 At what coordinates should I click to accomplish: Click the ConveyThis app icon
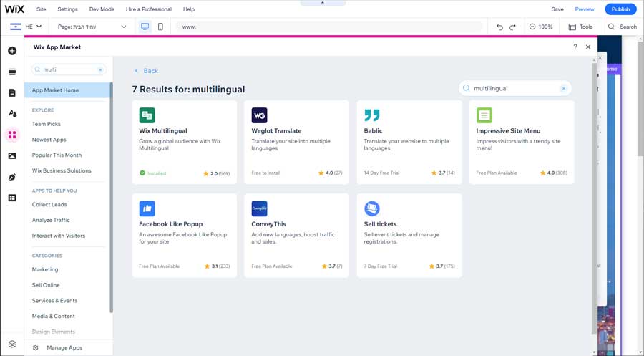pos(259,209)
